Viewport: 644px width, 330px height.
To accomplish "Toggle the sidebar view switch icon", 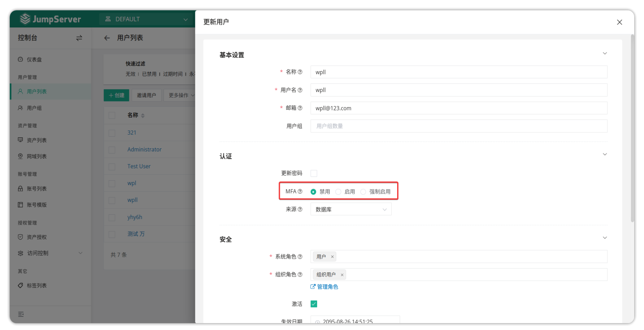I will click(x=79, y=38).
